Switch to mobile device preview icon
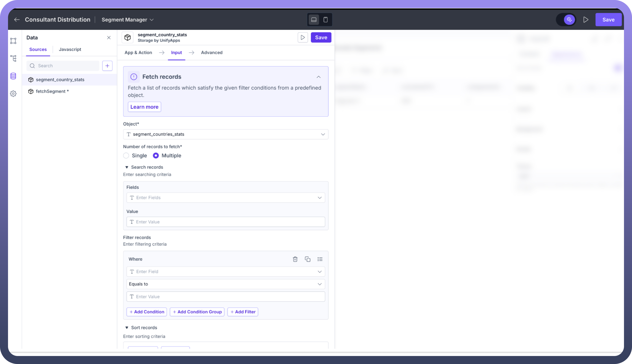Viewport: 632px width, 364px height. 325,20
